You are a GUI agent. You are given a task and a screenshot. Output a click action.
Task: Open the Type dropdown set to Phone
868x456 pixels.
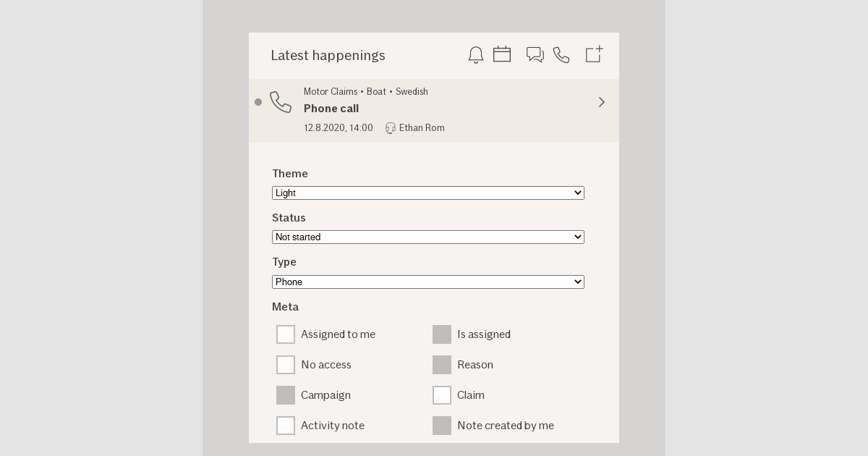coord(428,282)
